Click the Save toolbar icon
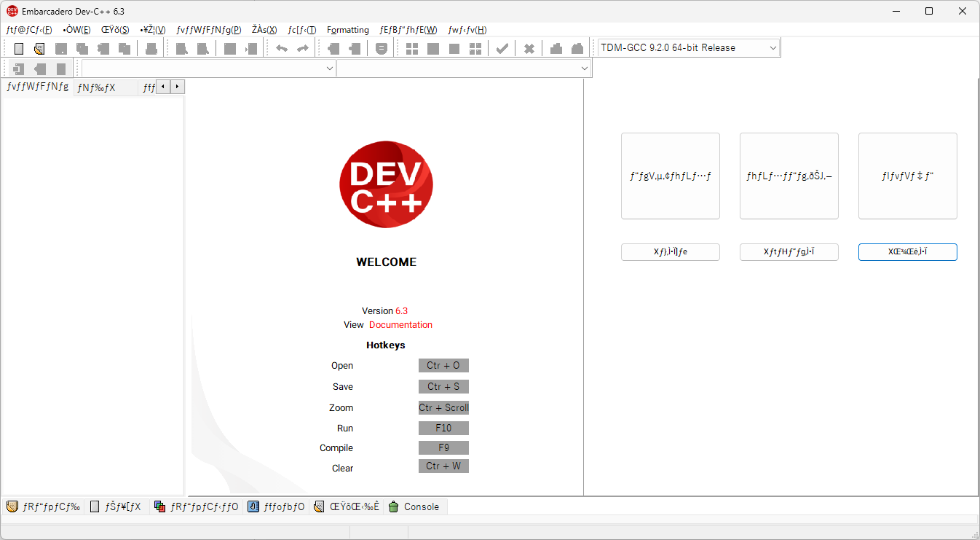The width and height of the screenshot is (980, 540). click(x=61, y=47)
